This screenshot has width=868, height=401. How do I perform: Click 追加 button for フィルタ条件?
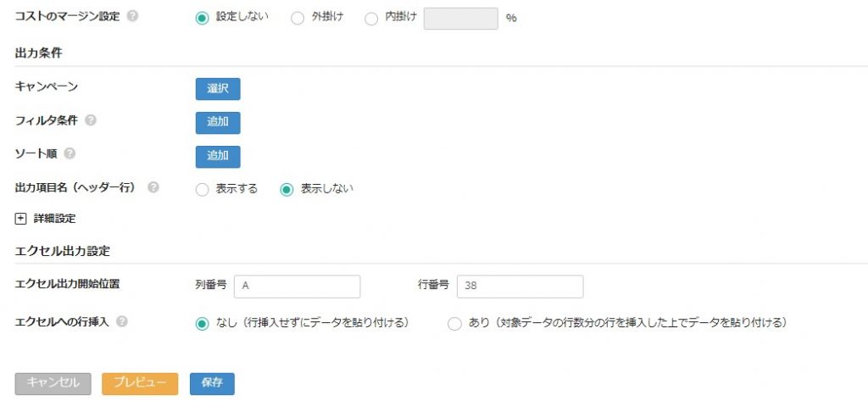click(x=218, y=122)
